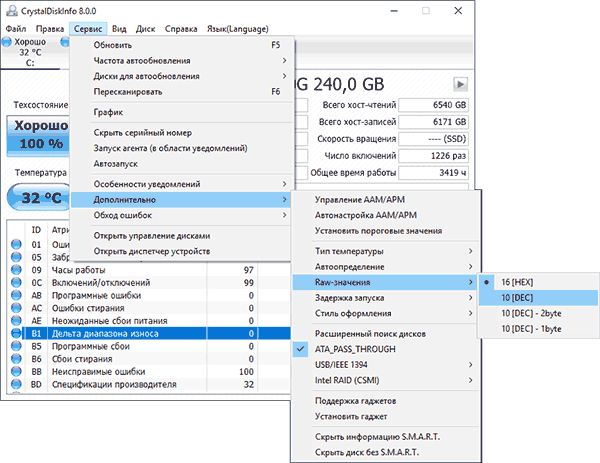Click the Хорошо 100 % health status button
Screen dimensions: 600x463
(39, 136)
